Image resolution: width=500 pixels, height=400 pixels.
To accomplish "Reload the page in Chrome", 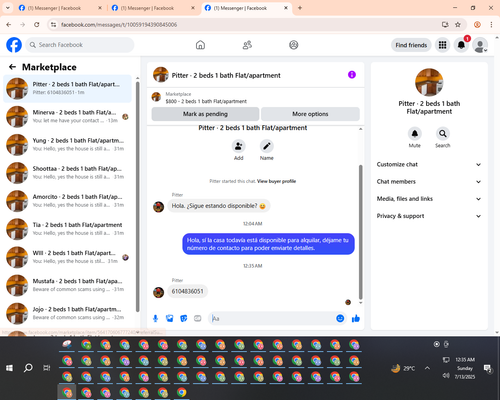I will point(37,25).
